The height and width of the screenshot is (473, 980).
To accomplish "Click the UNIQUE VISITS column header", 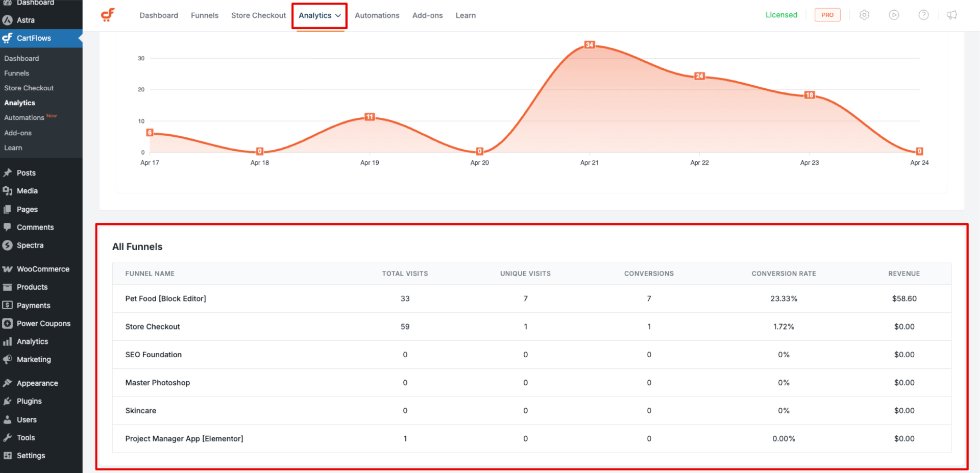I will click(x=525, y=273).
